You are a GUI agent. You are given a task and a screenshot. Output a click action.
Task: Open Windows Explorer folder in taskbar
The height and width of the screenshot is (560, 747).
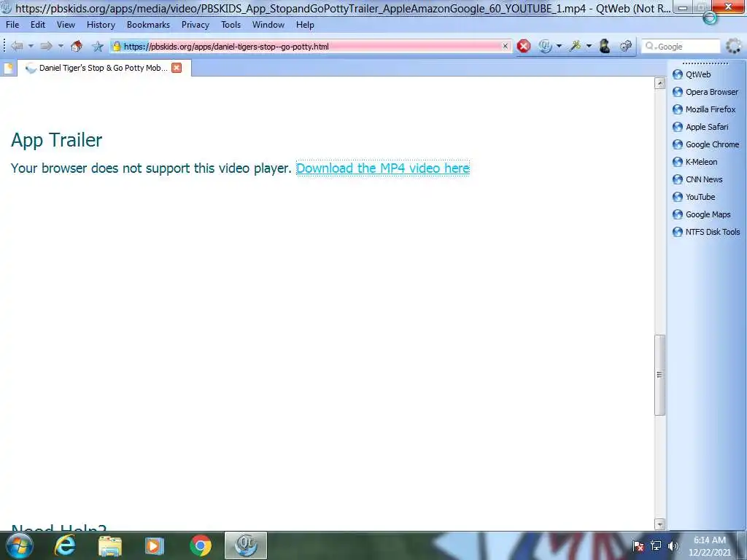(110, 546)
